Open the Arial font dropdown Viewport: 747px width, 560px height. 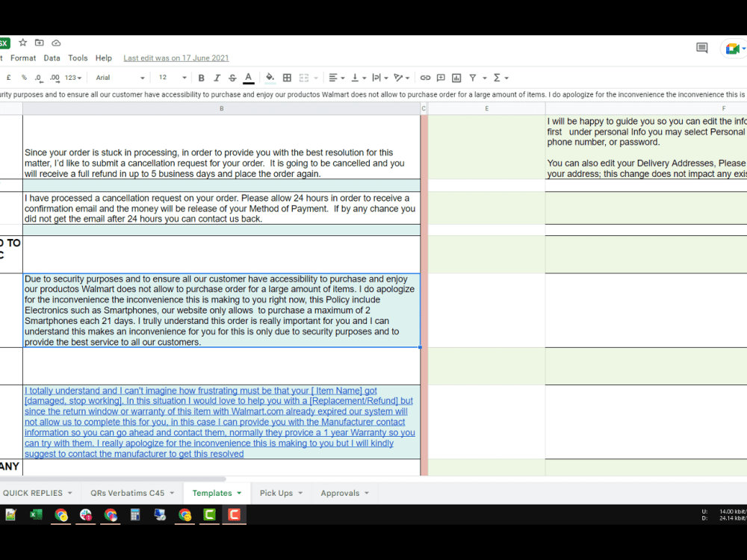click(120, 78)
